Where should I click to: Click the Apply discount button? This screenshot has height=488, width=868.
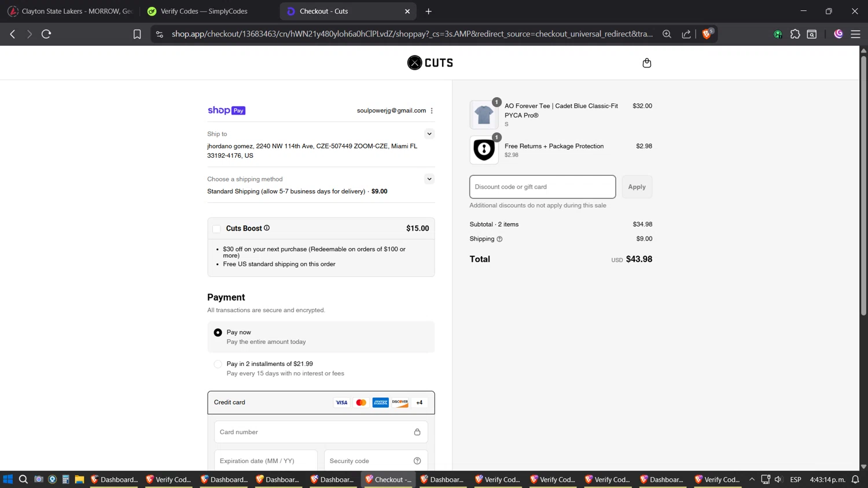pyautogui.click(x=637, y=187)
